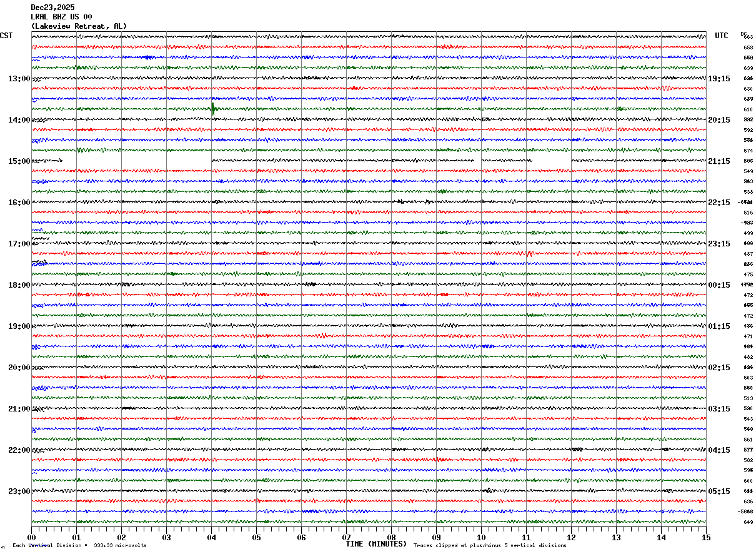The height and width of the screenshot is (554, 756).
Task: Click the DC offset value 503
Action: click(748, 378)
